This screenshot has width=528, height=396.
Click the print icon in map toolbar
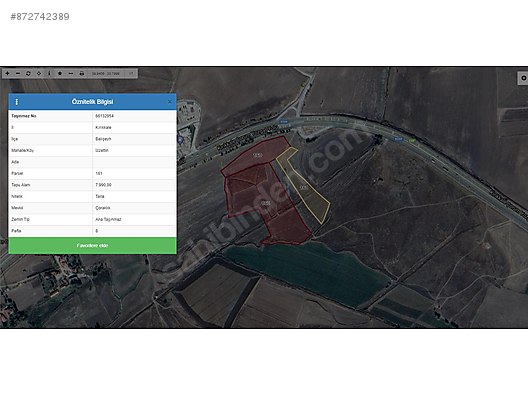81,73
